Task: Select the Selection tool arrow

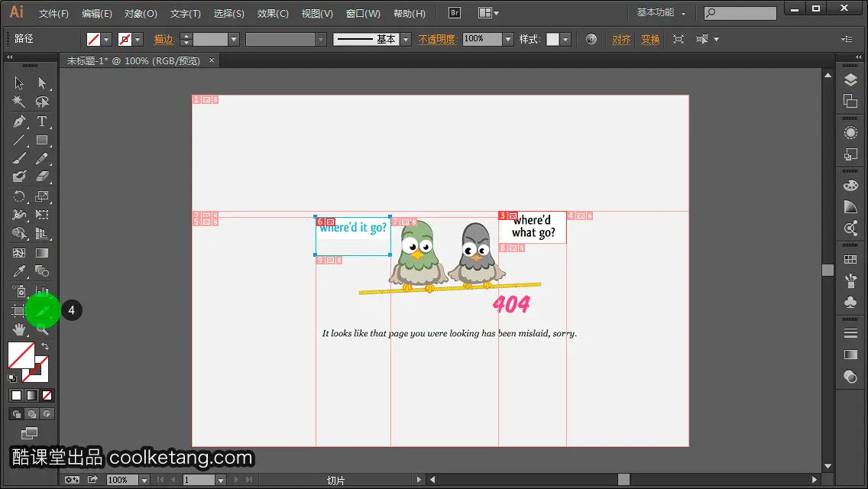Action: (x=19, y=83)
